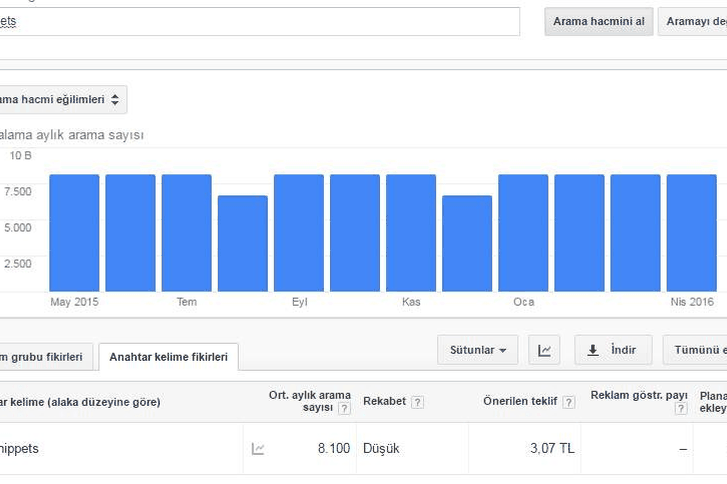This screenshot has height=484, width=727.
Task: Click the May 2015 chart bar
Action: (x=74, y=233)
